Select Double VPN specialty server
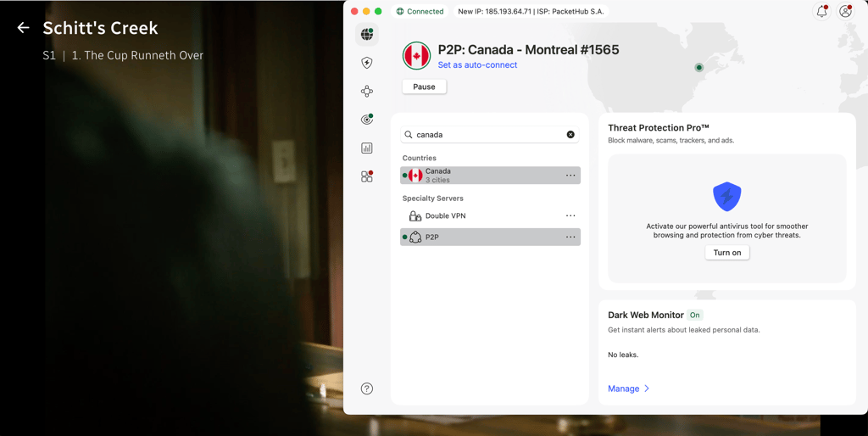This screenshot has height=436, width=868. click(x=490, y=215)
